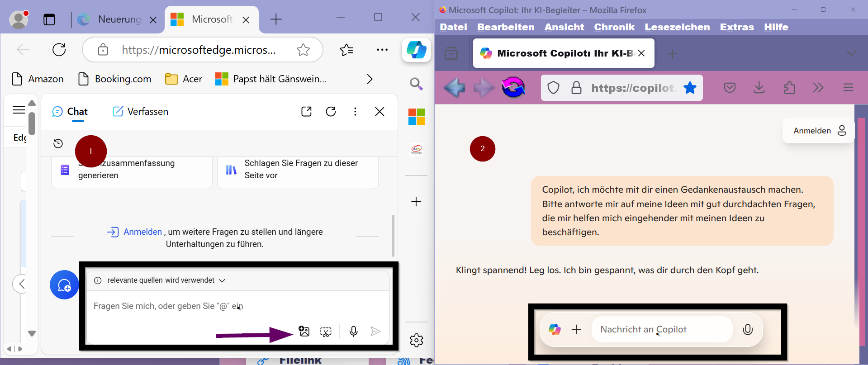Show more Firefox toolbar tools chevron
The height and width of the screenshot is (365, 868).
click(x=818, y=87)
